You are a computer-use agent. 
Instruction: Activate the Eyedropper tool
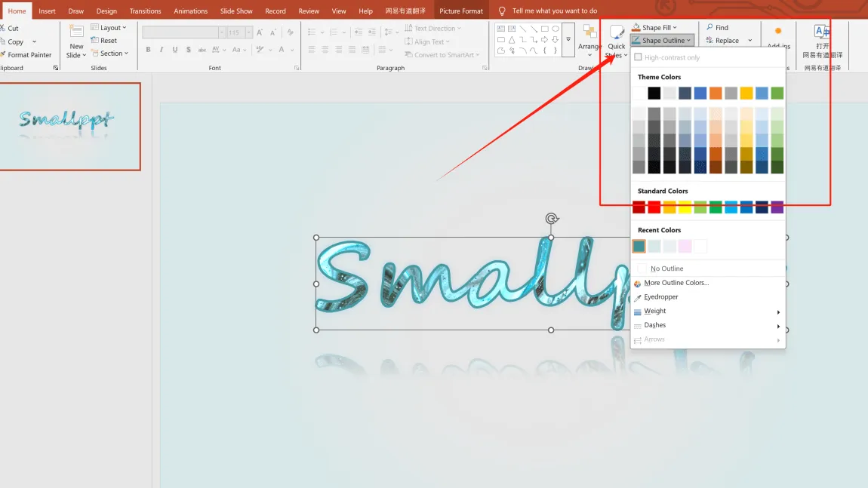pyautogui.click(x=660, y=296)
